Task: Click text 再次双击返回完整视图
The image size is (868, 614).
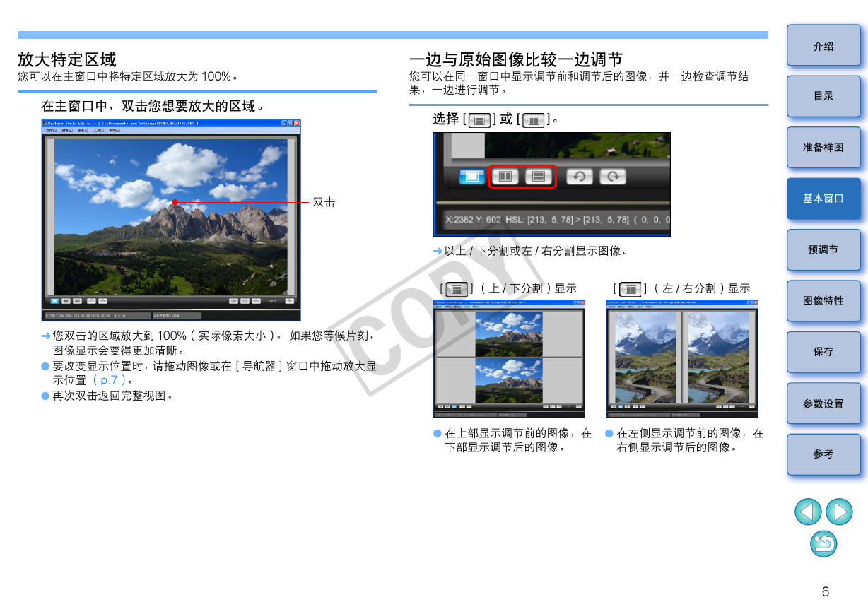Action: click(x=113, y=396)
